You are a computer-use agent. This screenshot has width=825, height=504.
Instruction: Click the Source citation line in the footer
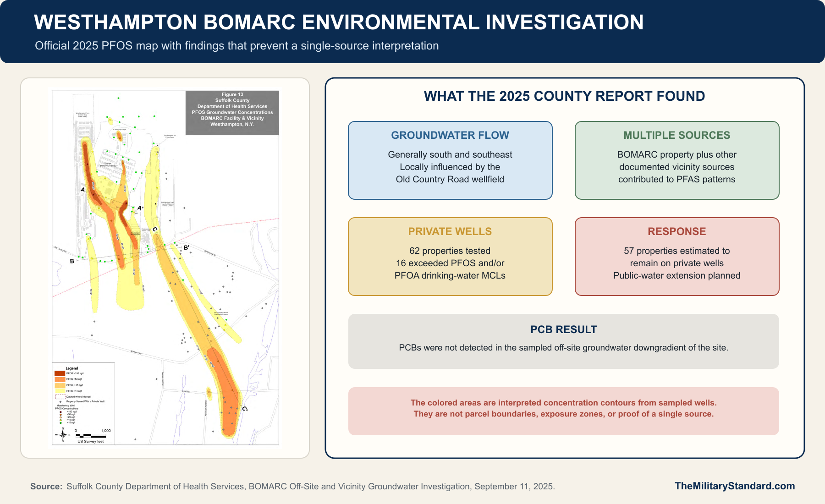click(x=292, y=487)
